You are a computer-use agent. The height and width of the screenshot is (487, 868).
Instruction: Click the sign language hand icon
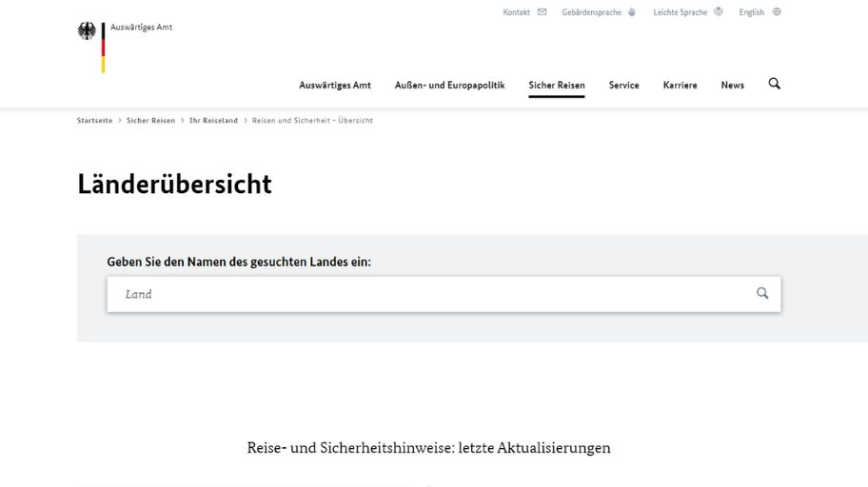pos(632,12)
